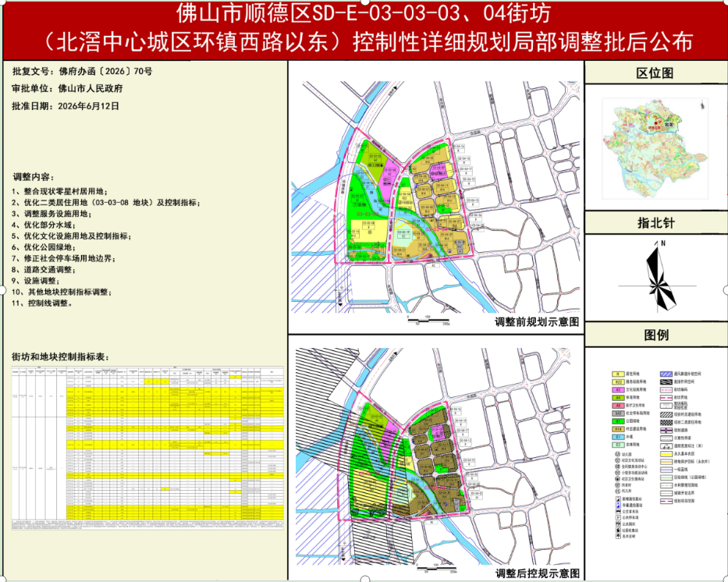Click the public parking P legend icon

(618, 517)
